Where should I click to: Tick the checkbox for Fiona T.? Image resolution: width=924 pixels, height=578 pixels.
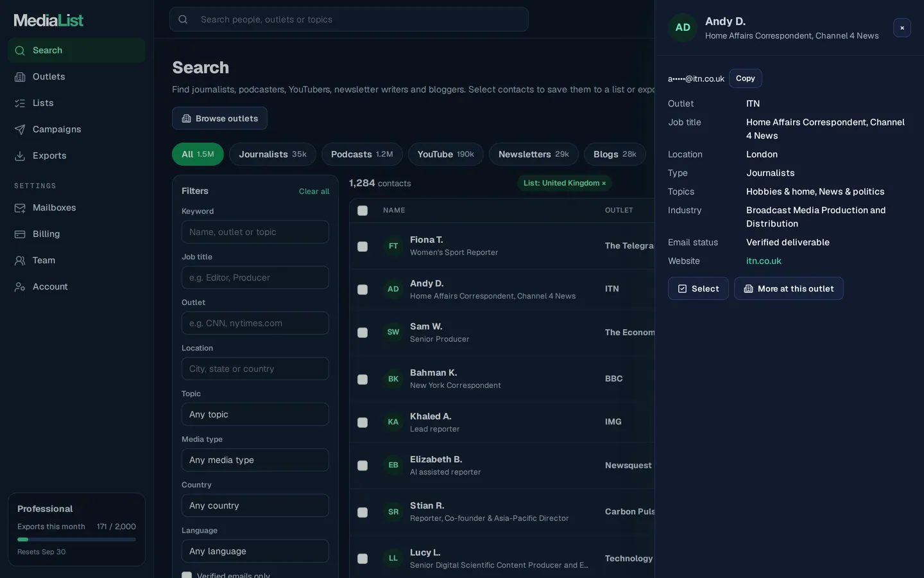coord(363,247)
